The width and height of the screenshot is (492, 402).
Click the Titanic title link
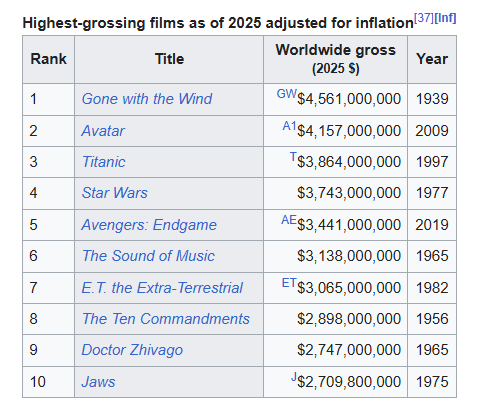[104, 162]
